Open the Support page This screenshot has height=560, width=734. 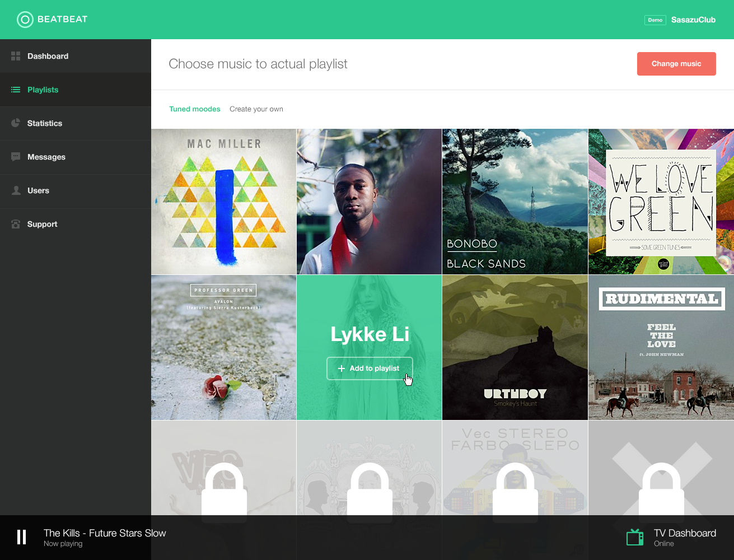[76, 224]
